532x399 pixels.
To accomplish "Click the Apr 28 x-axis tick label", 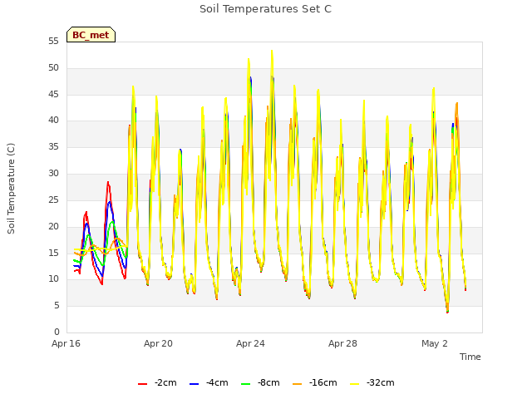I will click(x=342, y=343).
